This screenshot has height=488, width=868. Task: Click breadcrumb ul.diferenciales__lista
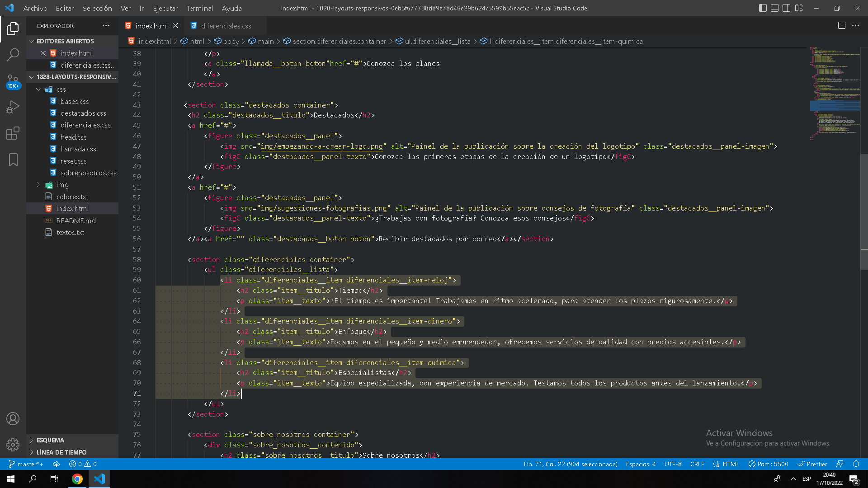pos(433,41)
